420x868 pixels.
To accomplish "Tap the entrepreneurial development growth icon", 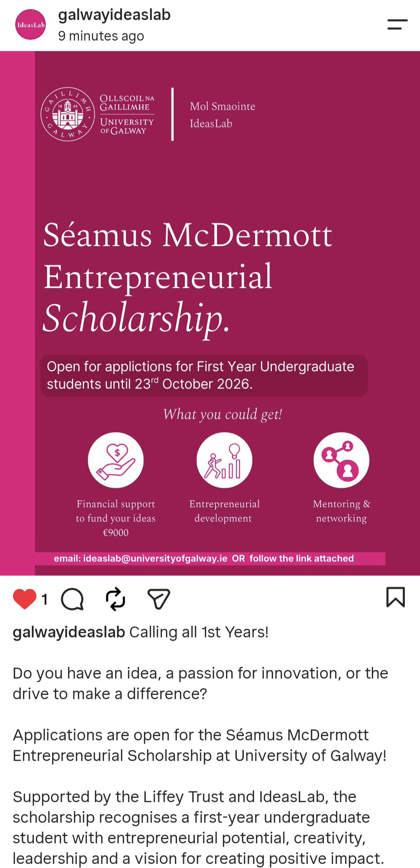I will click(224, 460).
